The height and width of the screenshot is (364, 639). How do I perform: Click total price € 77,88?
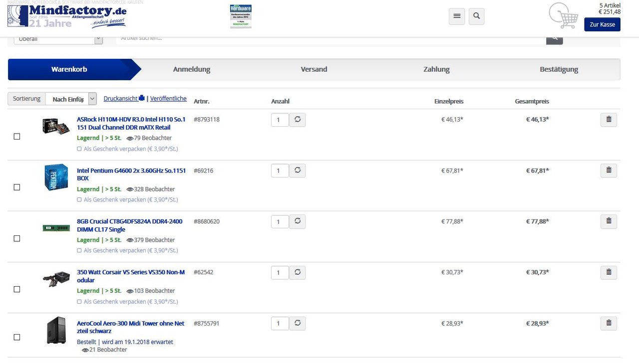point(538,221)
